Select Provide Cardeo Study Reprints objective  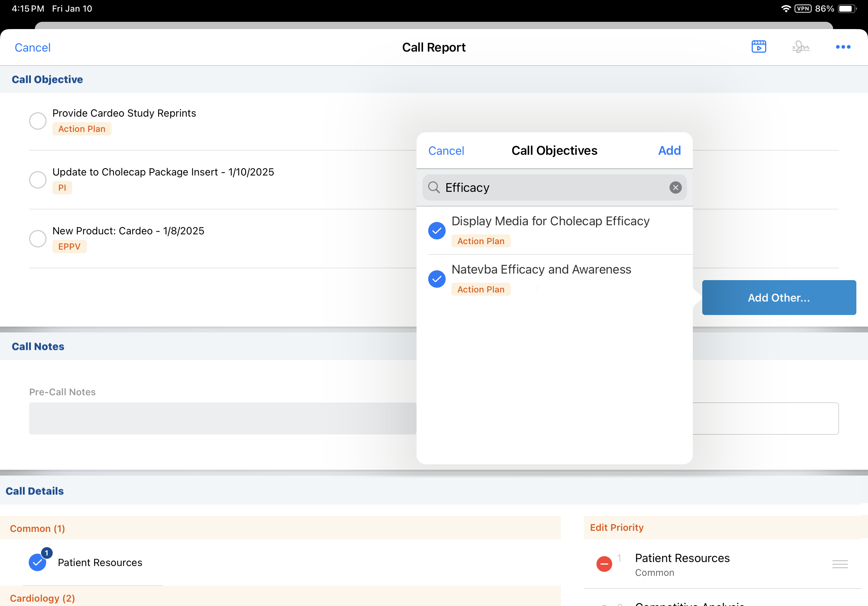pos(38,121)
